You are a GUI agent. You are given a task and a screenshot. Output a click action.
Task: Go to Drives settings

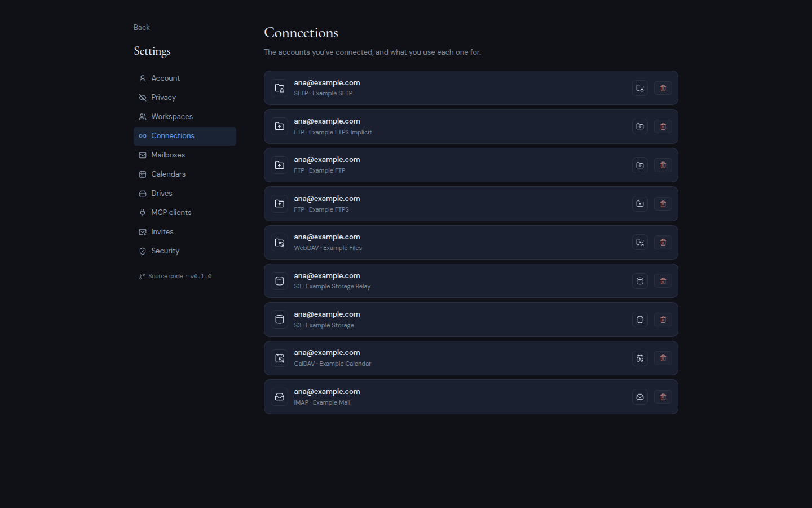click(x=185, y=194)
